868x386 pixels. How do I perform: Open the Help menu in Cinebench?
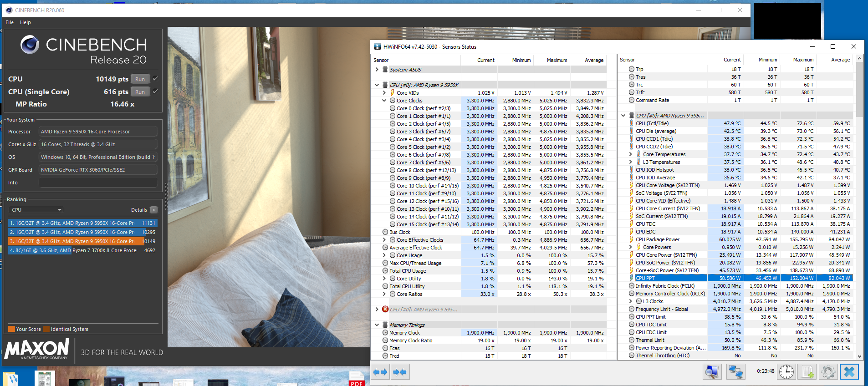tap(26, 22)
